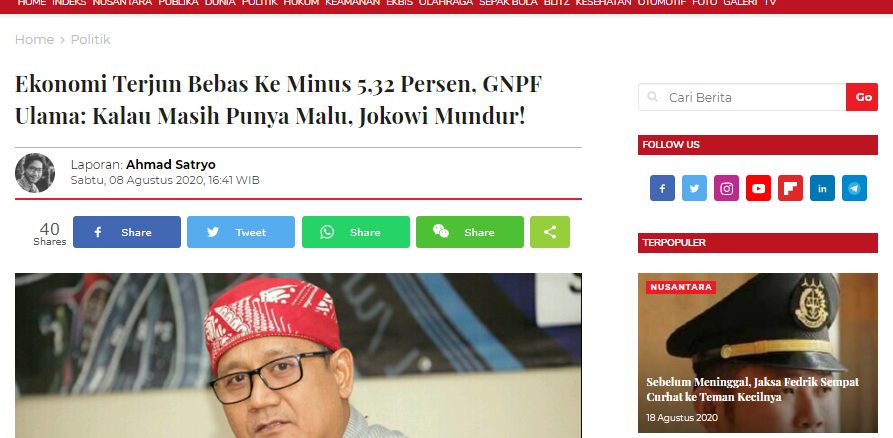Open the YouTube follow icon
This screenshot has height=438, width=893.
[758, 188]
